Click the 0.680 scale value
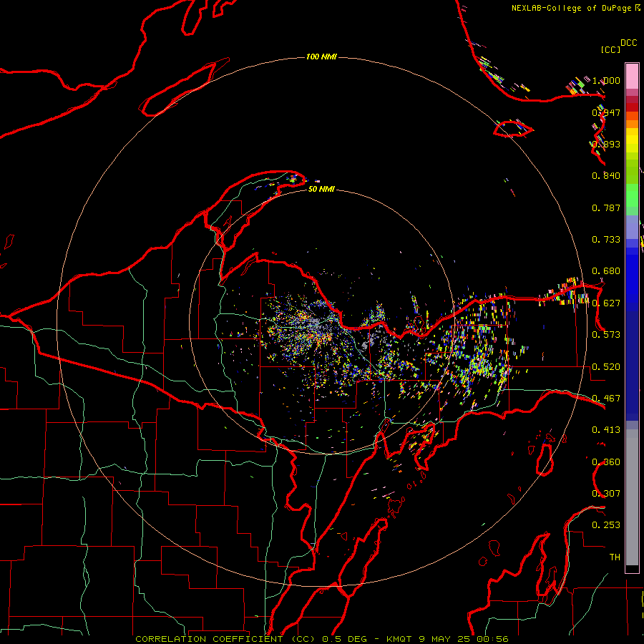Screen dimensions: 644x644 click(606, 271)
